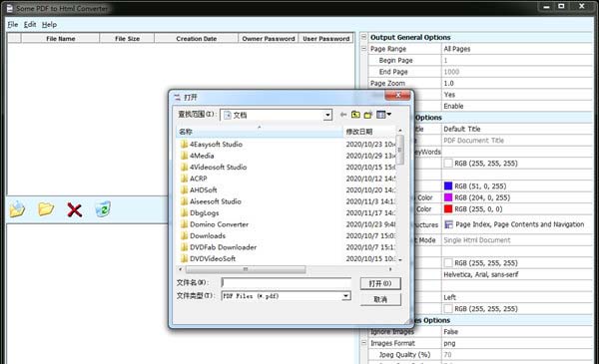This screenshot has height=364, width=599.
Task: Click the Page Zoom value 1.0
Action: [x=448, y=83]
